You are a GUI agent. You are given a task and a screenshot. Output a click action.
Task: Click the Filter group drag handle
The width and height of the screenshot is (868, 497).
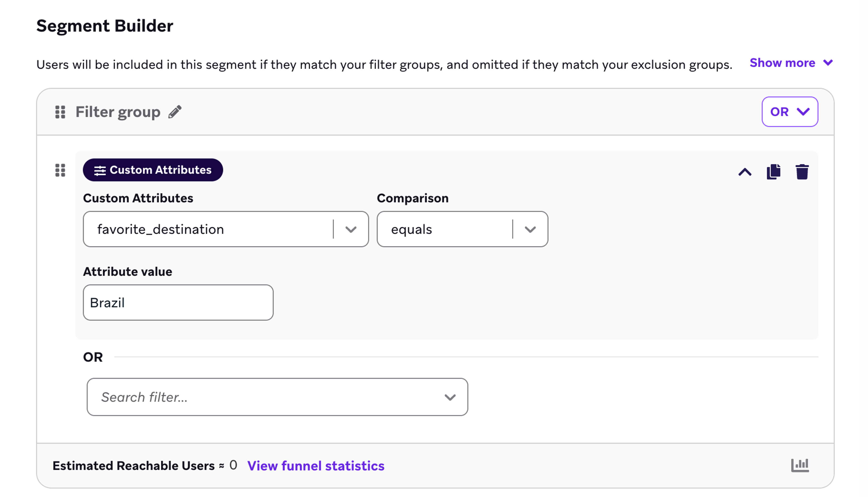coord(60,112)
